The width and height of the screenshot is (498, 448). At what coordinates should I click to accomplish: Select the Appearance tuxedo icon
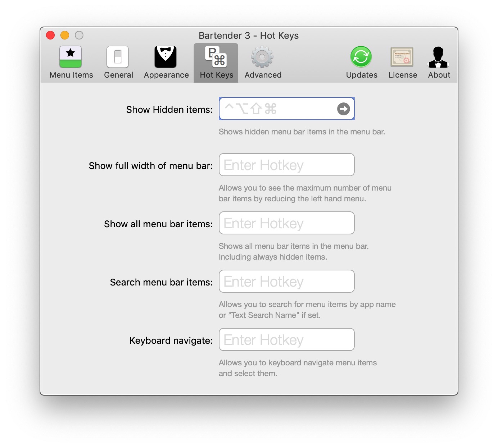(x=166, y=57)
